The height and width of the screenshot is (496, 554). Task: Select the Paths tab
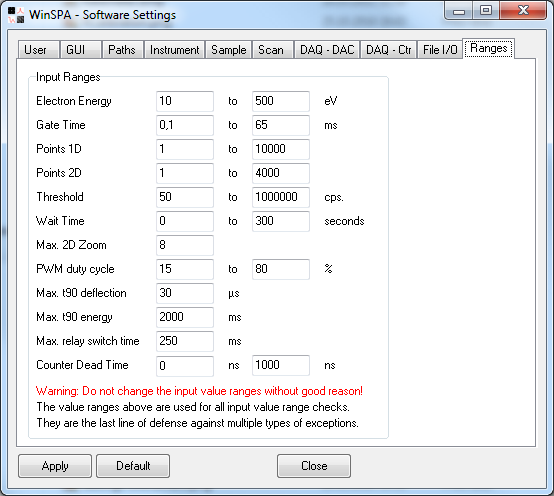tap(123, 49)
